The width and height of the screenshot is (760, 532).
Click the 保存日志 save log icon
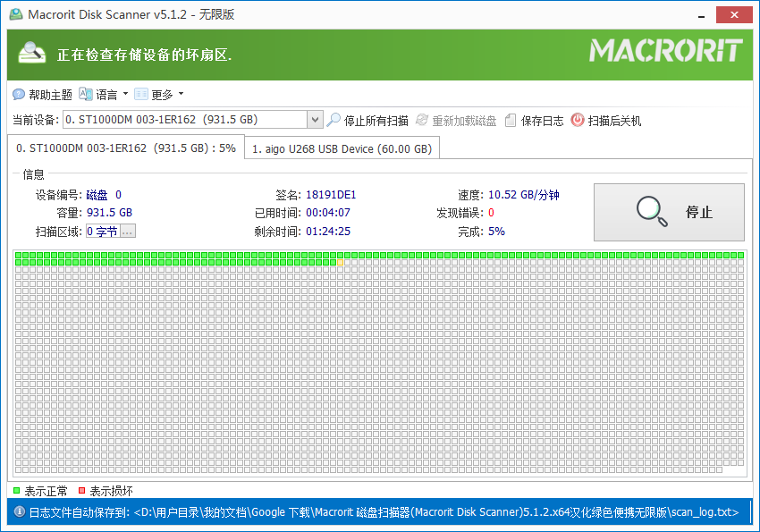pos(511,121)
